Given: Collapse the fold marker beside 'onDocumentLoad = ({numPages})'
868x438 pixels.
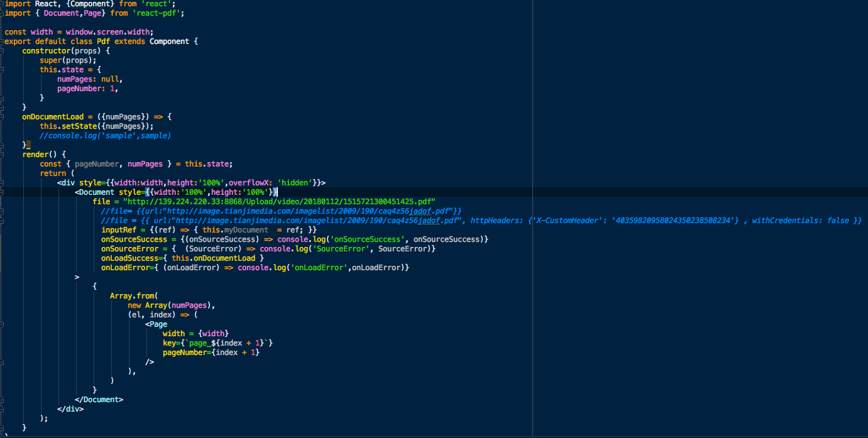Looking at the screenshot, I should tap(2, 117).
